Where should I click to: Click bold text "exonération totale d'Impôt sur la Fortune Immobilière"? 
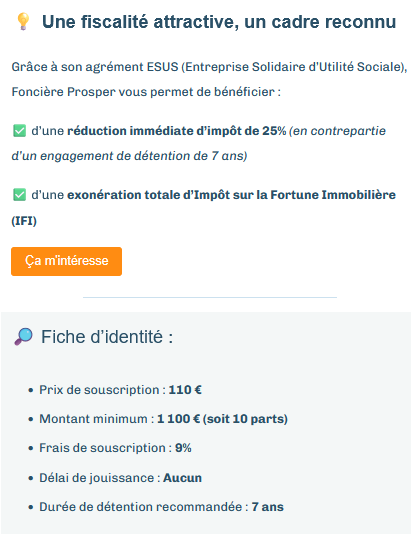tap(231, 195)
